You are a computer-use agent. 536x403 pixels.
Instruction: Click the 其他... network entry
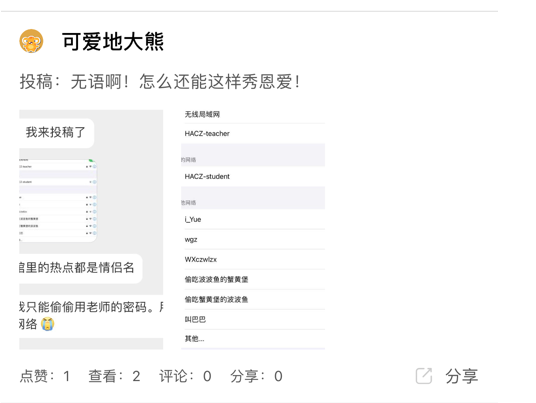tap(253, 339)
